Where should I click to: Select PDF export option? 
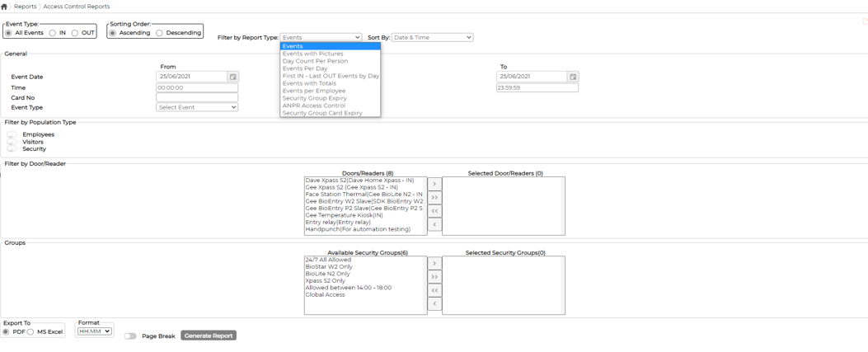pyautogui.click(x=7, y=332)
